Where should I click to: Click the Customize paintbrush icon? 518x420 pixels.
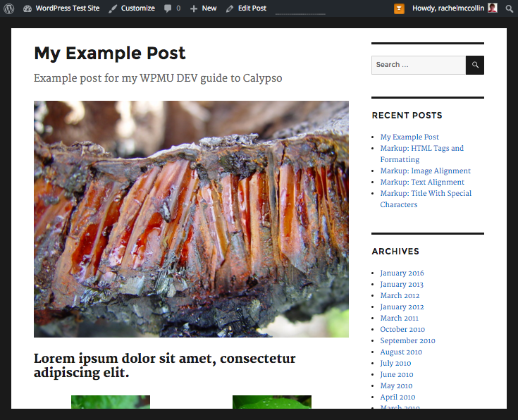point(113,8)
